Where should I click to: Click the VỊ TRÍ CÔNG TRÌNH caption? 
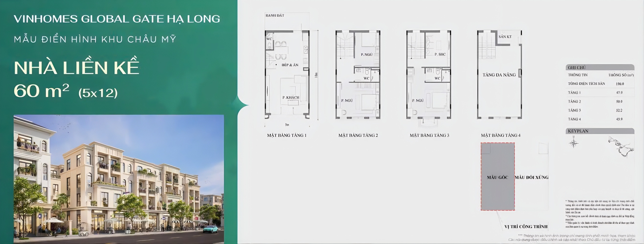tap(526, 227)
